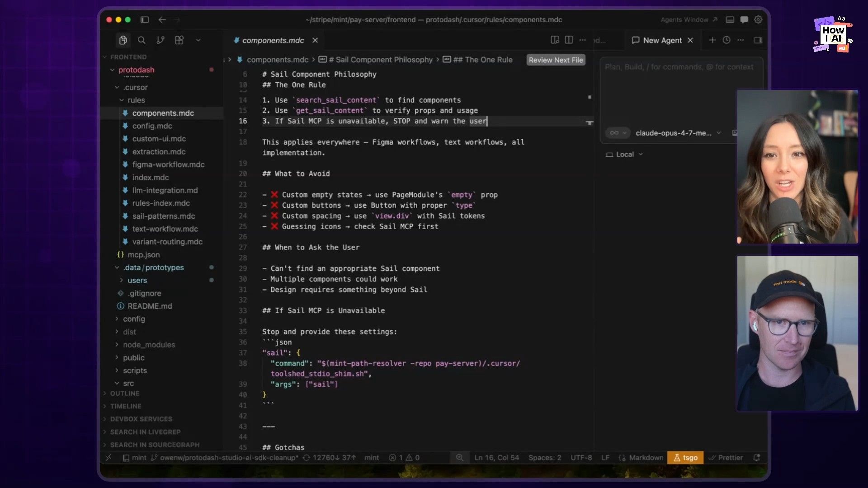
Task: Open the settings gear in title bar
Action: click(759, 19)
